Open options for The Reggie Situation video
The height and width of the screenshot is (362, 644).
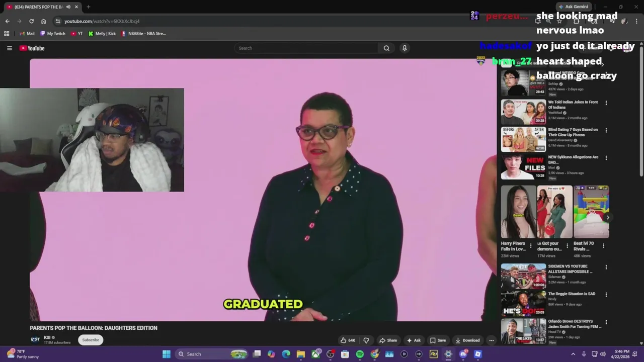pyautogui.click(x=606, y=295)
